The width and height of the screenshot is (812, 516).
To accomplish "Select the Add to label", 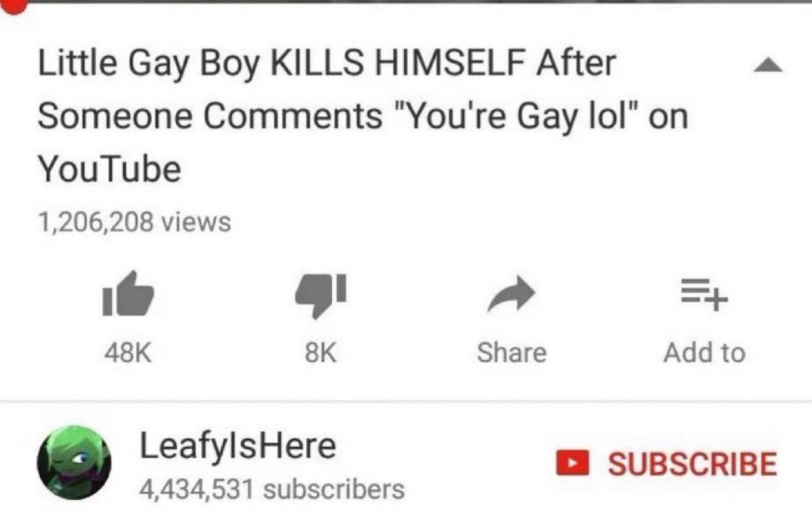I will (x=704, y=353).
